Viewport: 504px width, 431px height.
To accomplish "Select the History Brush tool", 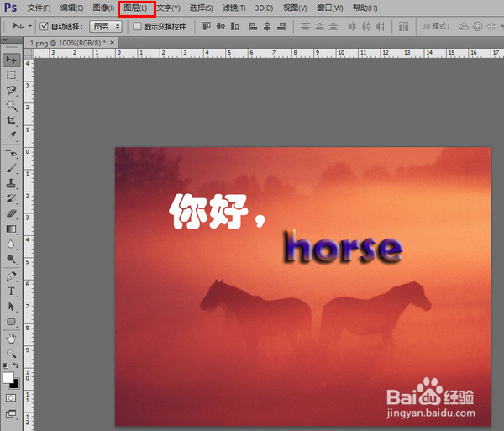I will pyautogui.click(x=11, y=198).
